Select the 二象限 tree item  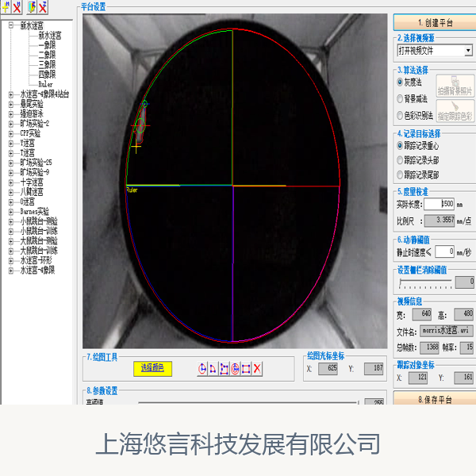click(47, 55)
